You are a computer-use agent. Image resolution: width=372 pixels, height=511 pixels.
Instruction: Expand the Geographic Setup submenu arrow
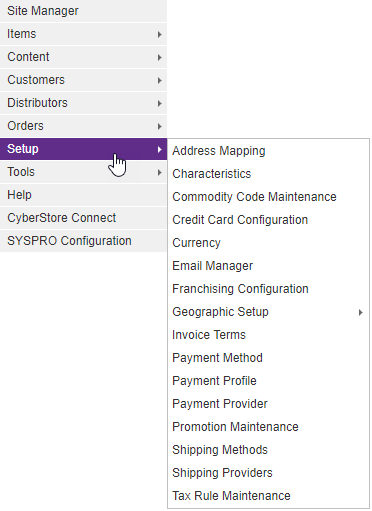pos(360,312)
